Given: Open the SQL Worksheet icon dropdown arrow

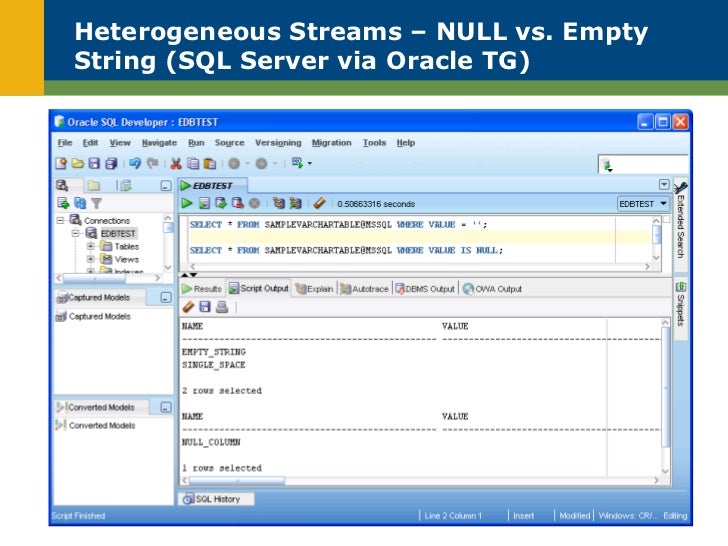Looking at the screenshot, I should (310, 163).
